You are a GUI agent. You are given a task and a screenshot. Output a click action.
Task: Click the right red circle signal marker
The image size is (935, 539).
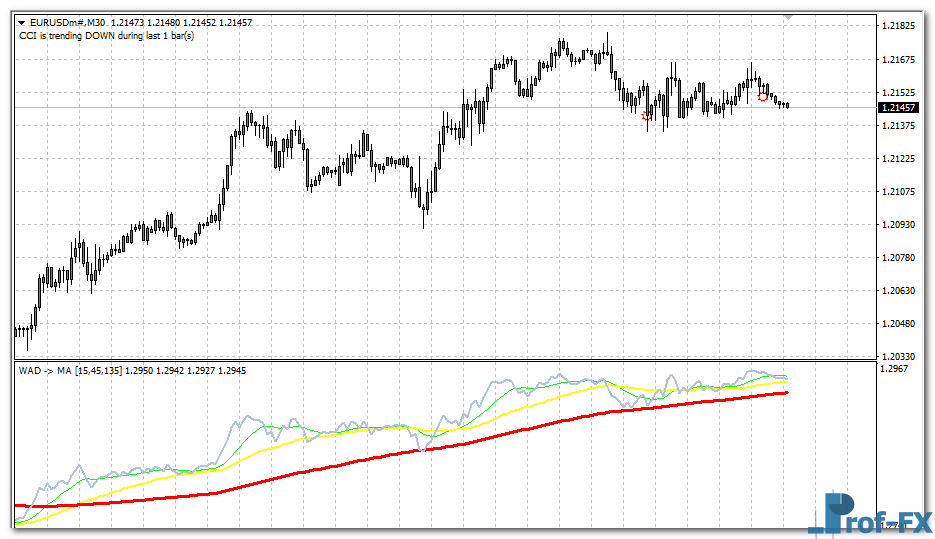[x=764, y=97]
